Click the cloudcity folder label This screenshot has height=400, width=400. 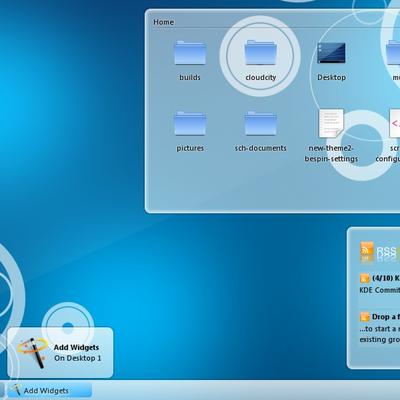261,78
